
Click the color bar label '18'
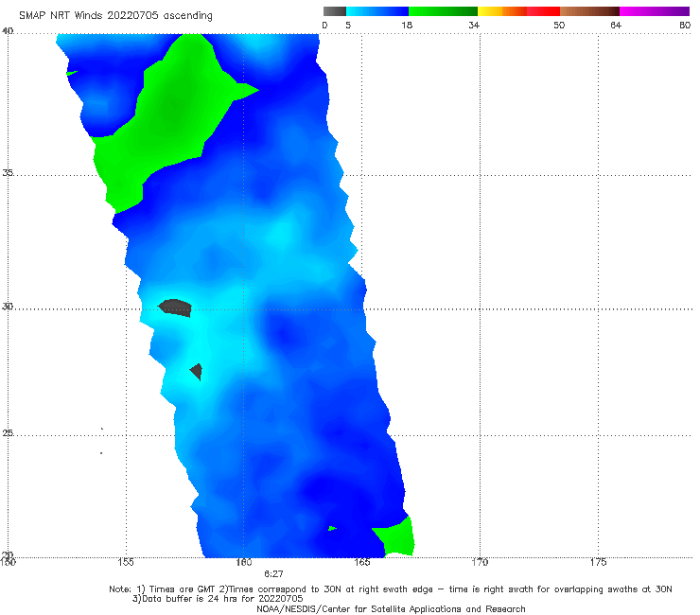click(407, 25)
